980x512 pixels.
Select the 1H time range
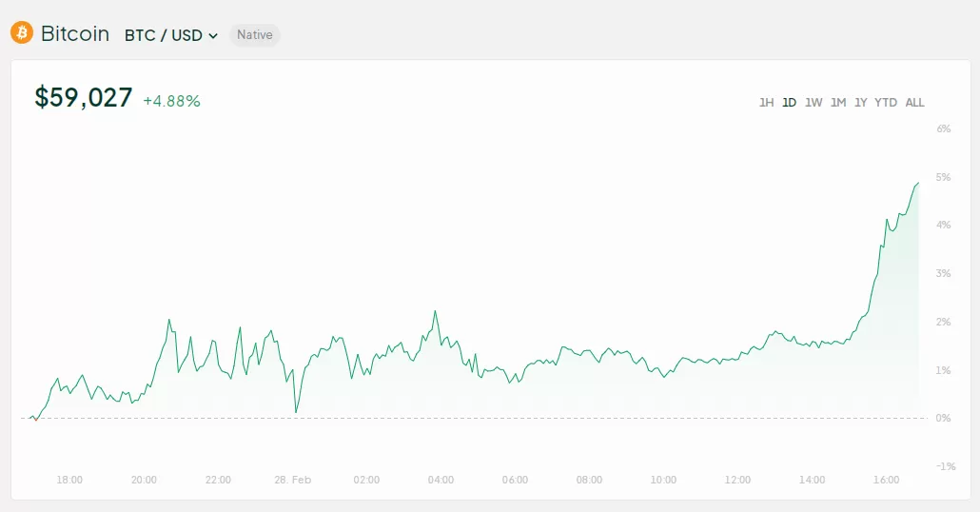point(766,103)
